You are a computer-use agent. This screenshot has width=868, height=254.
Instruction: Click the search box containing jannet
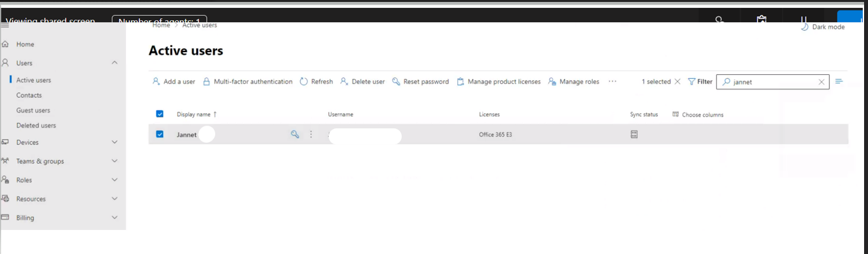coord(773,81)
